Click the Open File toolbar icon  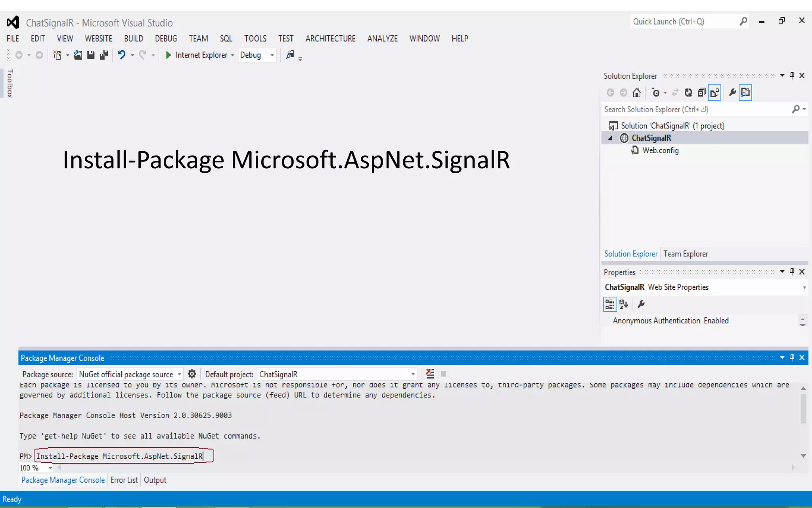pyautogui.click(x=78, y=55)
